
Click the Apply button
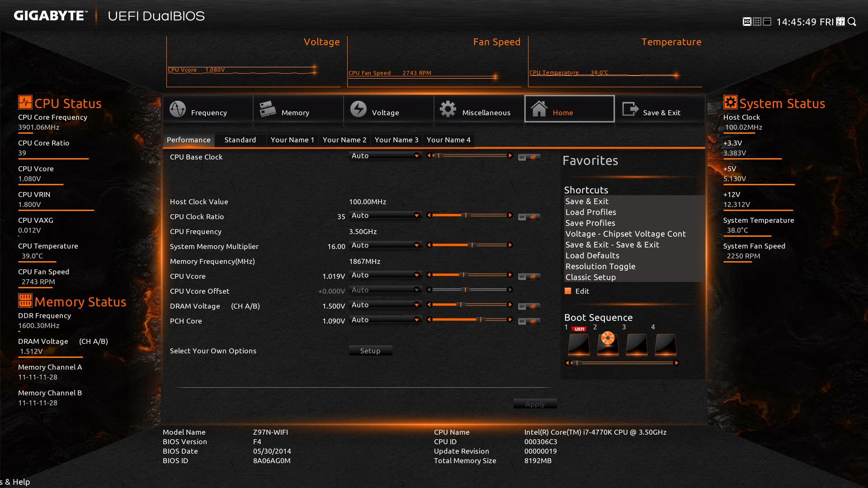tap(533, 404)
